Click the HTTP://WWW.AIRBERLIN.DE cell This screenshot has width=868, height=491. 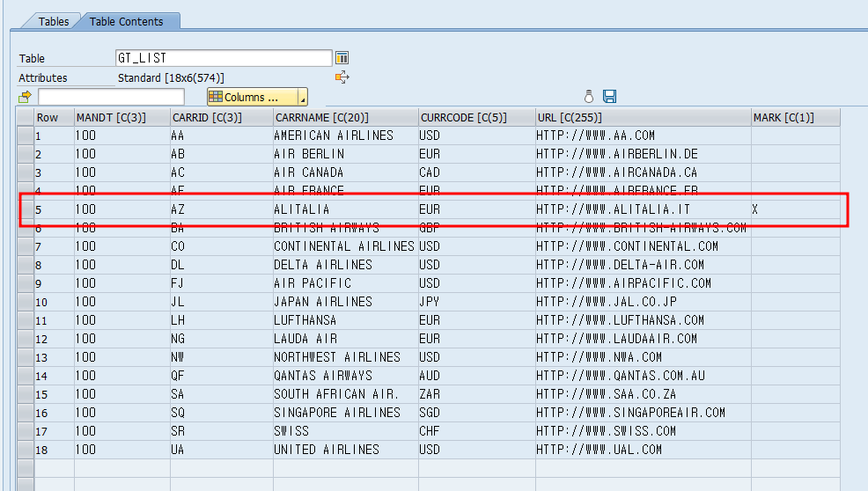coord(644,154)
